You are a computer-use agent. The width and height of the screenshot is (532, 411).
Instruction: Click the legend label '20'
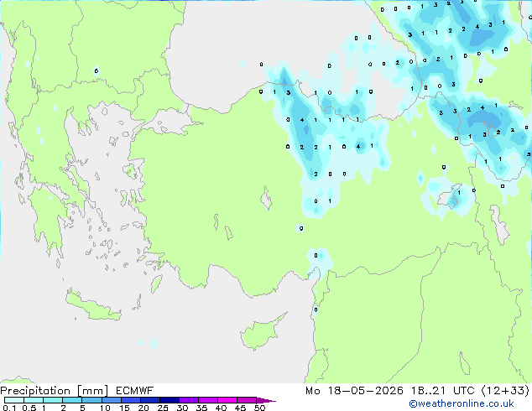(143, 408)
